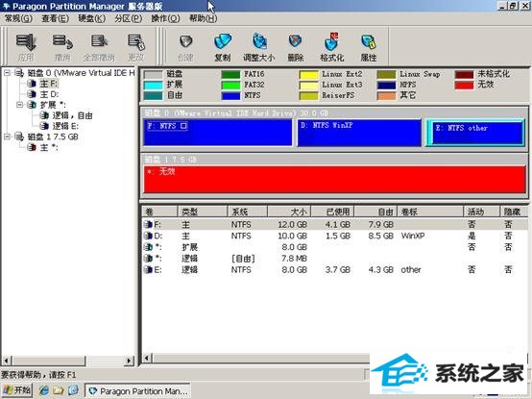
Task: Click the Resize (调整大小) icon
Action: 259,47
